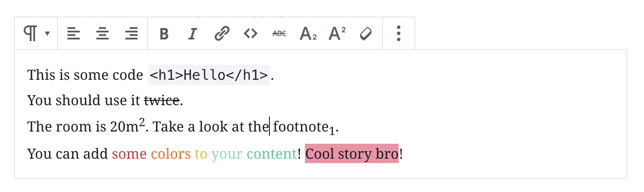Open more options vertical dots menu
Image resolution: width=644 pixels, height=192 pixels.
(398, 33)
